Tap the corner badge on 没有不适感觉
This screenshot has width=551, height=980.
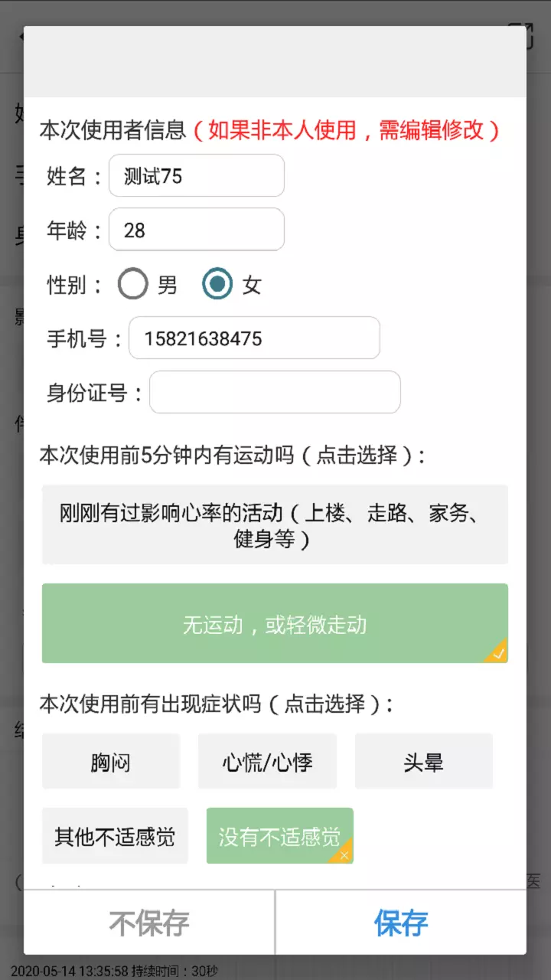[343, 853]
